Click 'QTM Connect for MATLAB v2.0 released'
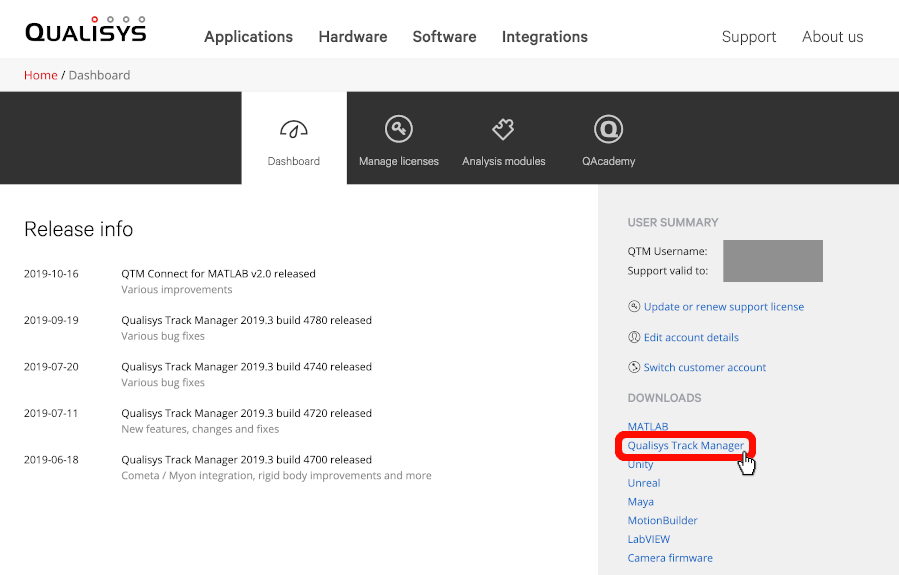Viewport: 899px width, 575px height. tap(218, 273)
